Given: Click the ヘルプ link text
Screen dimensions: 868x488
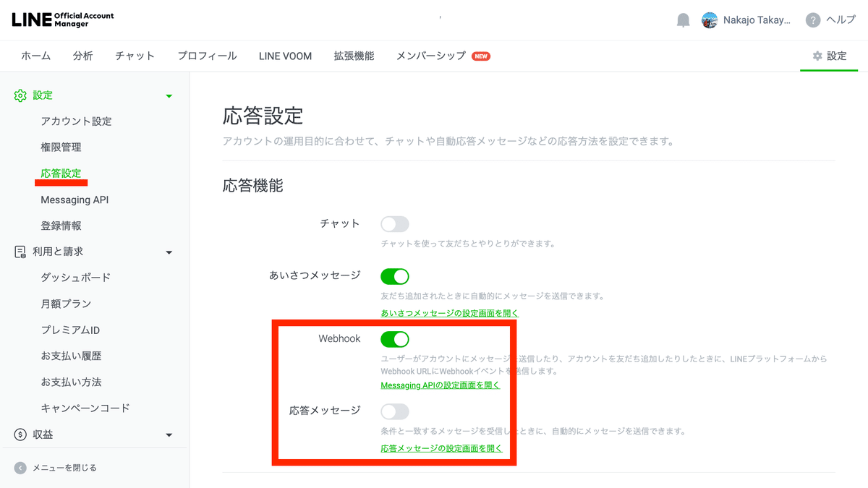Looking at the screenshot, I should click(x=841, y=20).
